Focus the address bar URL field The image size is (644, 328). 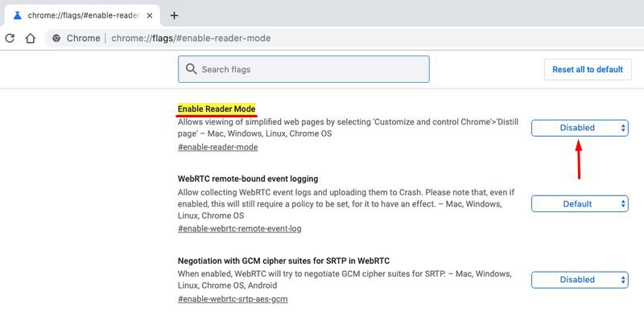(345, 38)
